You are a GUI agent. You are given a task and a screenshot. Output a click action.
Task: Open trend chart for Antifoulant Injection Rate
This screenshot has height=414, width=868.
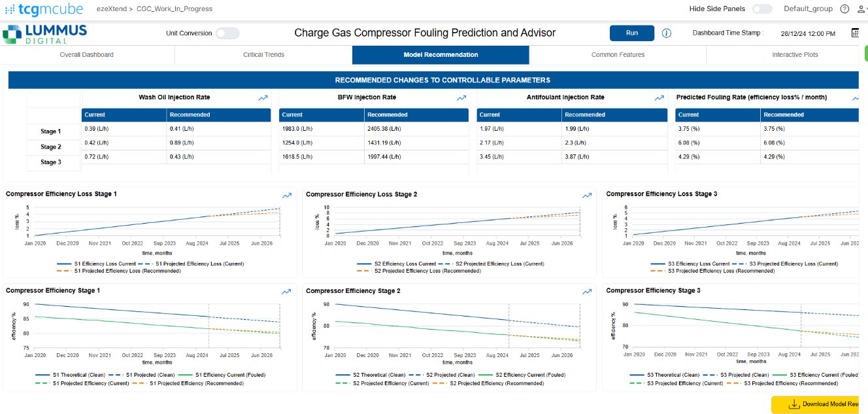[x=659, y=98]
